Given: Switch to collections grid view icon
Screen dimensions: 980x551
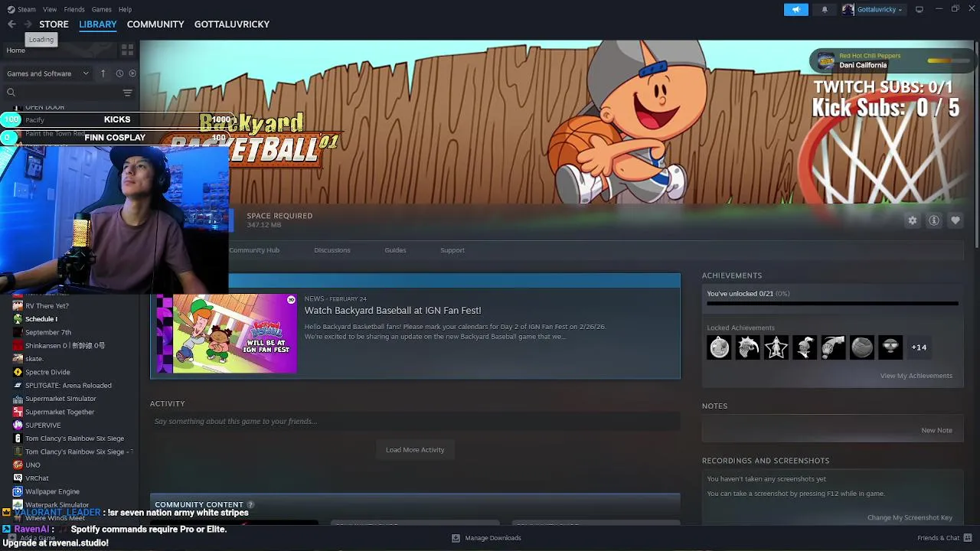Looking at the screenshot, I should (127, 50).
